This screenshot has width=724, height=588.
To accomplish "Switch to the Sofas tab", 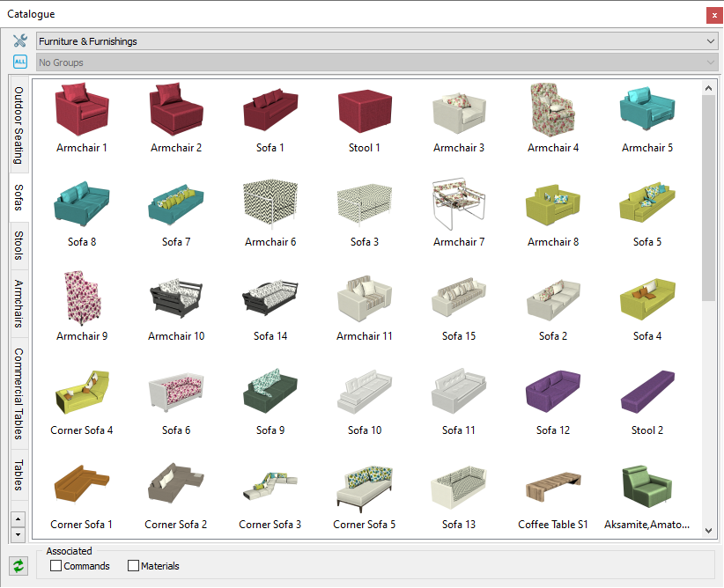I will [18, 197].
